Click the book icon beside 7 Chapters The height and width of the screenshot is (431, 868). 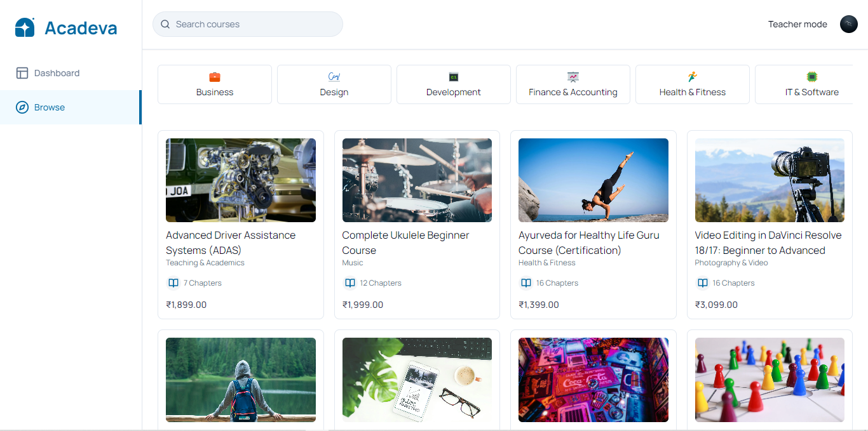click(173, 283)
